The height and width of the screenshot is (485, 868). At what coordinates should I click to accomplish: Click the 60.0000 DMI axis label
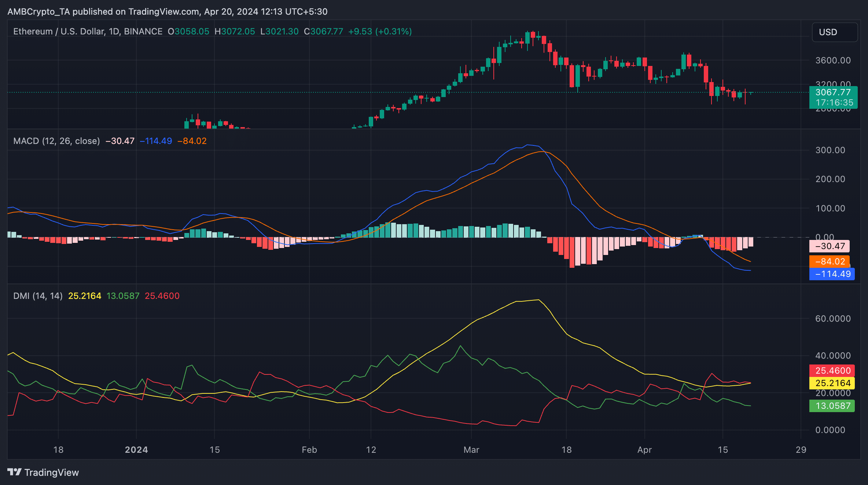point(833,319)
